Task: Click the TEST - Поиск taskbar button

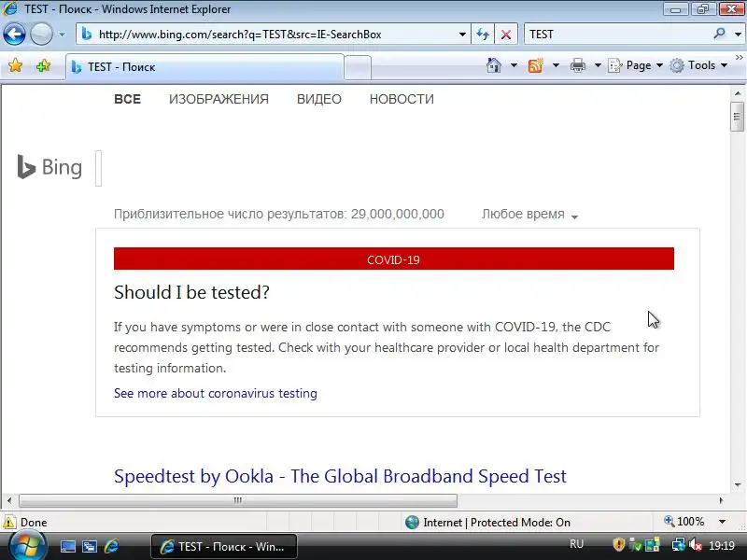Action: click(224, 547)
